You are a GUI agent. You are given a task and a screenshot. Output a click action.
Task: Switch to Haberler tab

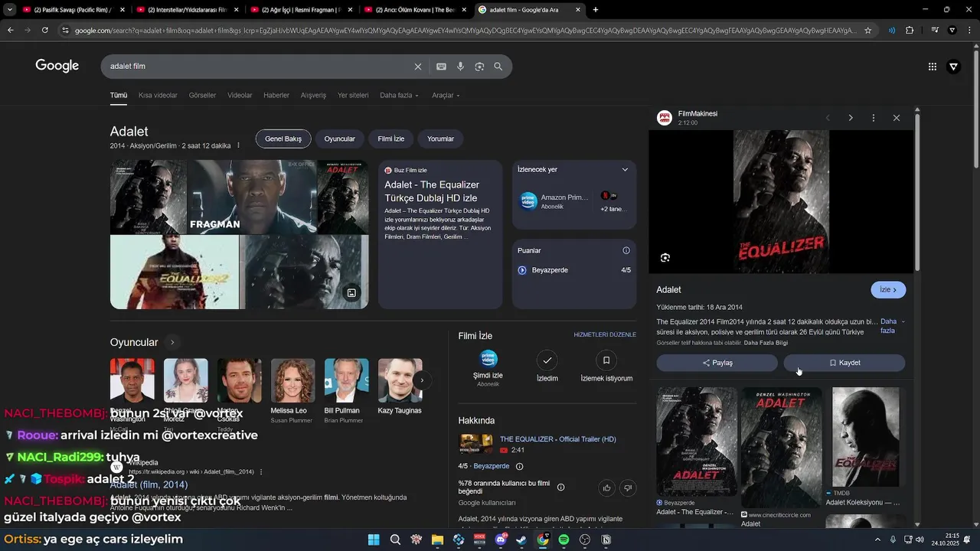276,96
